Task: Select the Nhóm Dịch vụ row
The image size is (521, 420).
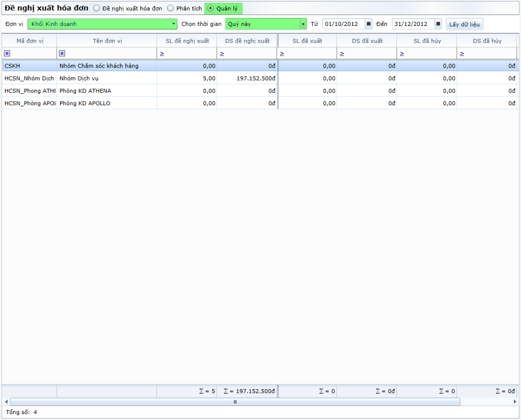Action: [108, 78]
